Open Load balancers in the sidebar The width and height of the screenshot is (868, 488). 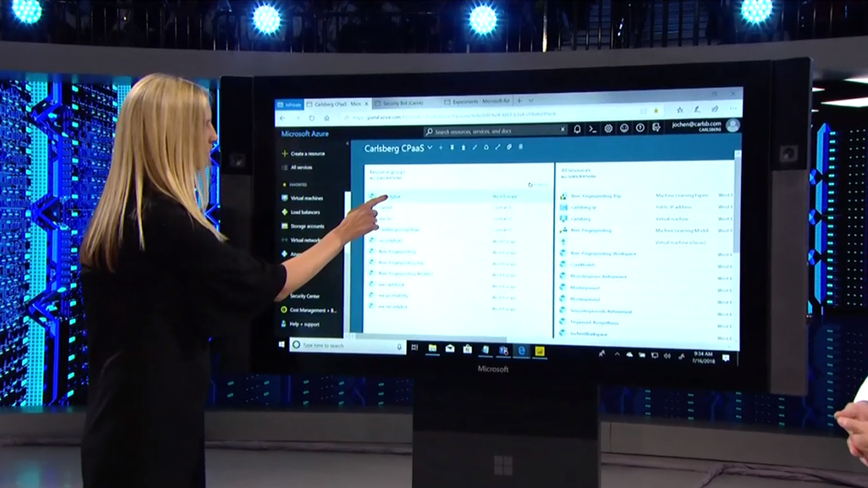[301, 212]
